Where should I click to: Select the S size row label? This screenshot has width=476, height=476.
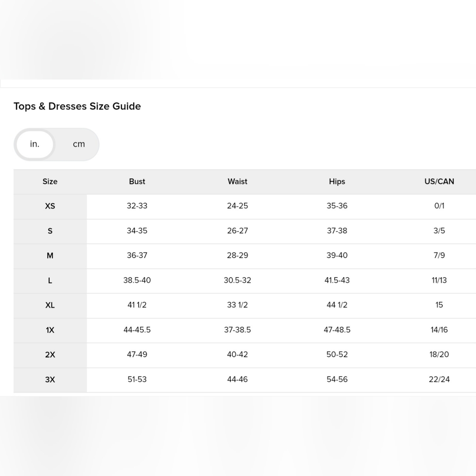pos(50,231)
